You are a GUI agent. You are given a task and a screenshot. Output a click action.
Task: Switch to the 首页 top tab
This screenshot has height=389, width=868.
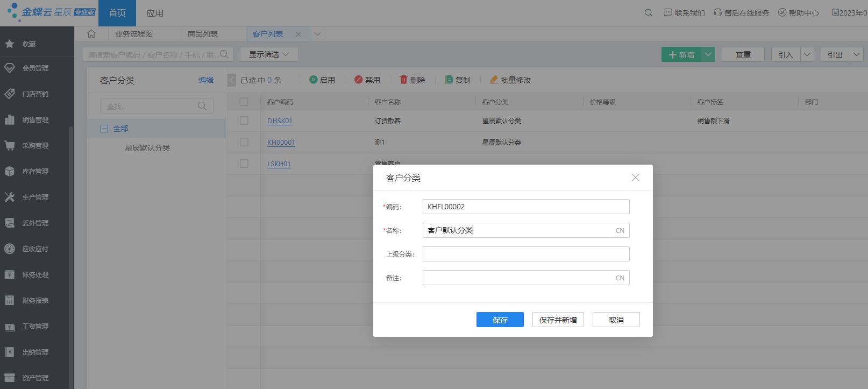[117, 13]
